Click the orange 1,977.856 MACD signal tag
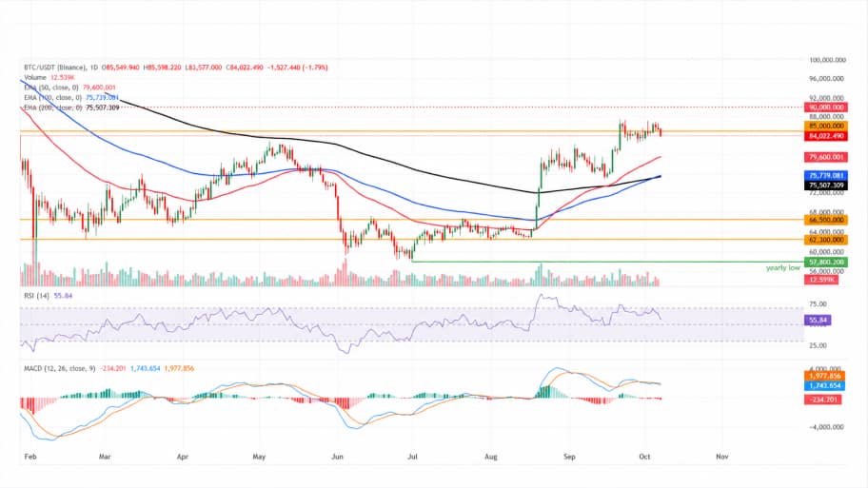The width and height of the screenshot is (868, 488). [824, 376]
